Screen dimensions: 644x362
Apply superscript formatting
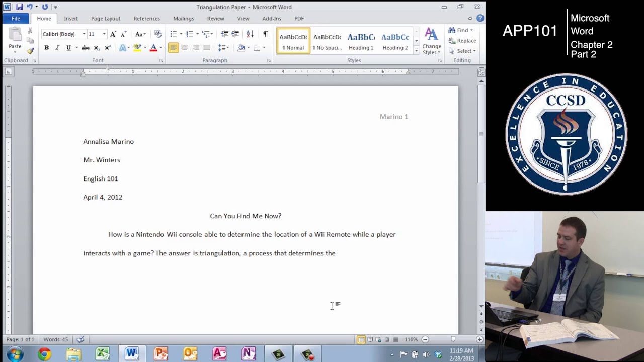(x=107, y=48)
